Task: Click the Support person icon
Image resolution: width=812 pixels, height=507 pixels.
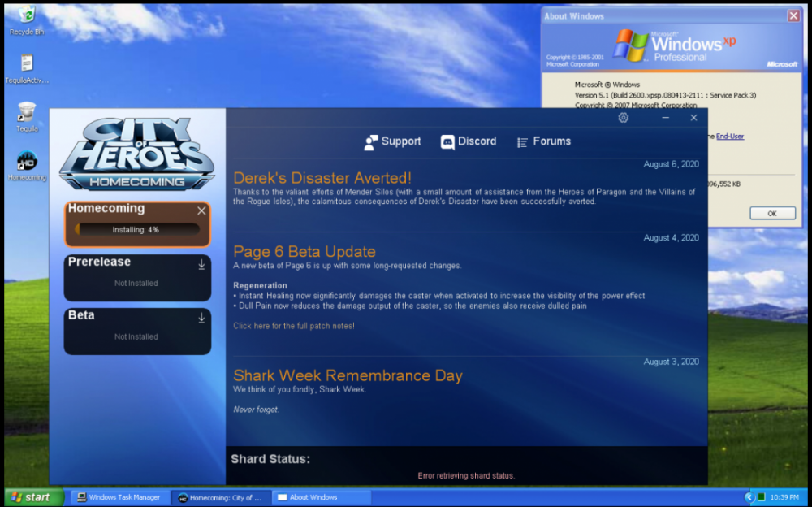Action: pyautogui.click(x=371, y=142)
